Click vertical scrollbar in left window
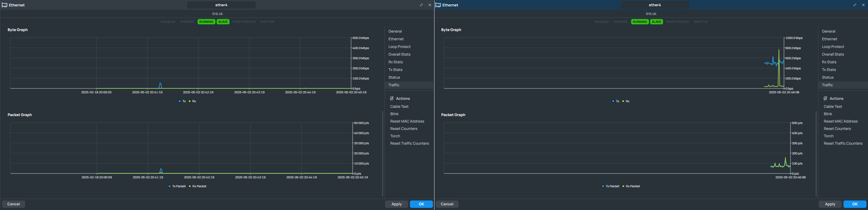The image size is (868, 210). point(382,154)
